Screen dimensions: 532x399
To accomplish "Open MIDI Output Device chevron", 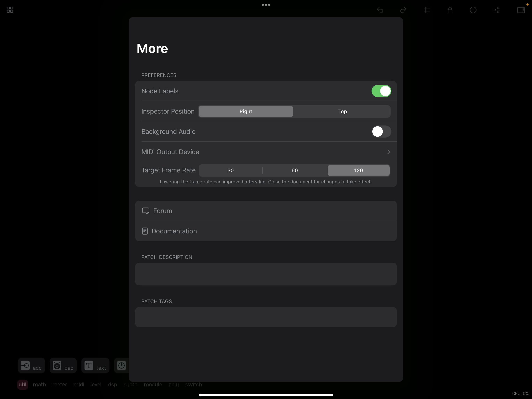I will pos(388,152).
